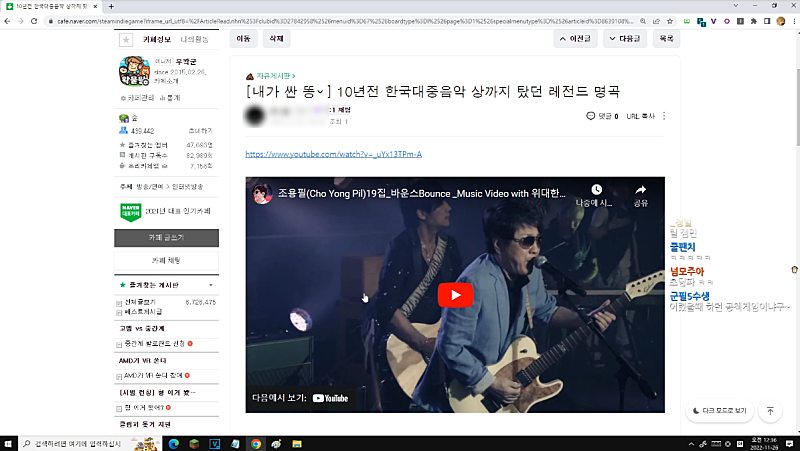Click the Watch Later clock icon
Screen dimensions: 800x451
click(596, 189)
